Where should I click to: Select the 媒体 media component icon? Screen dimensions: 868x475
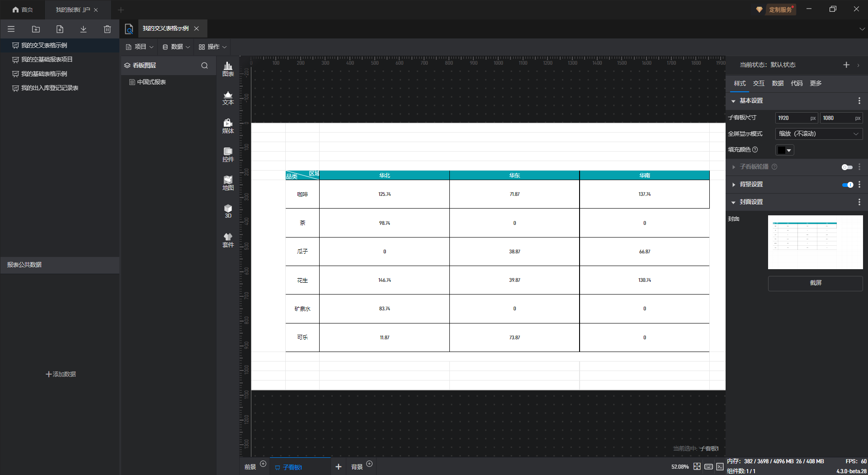coord(228,126)
